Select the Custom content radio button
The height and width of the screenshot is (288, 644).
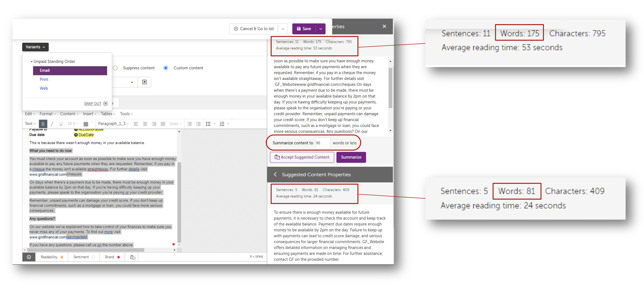[166, 68]
